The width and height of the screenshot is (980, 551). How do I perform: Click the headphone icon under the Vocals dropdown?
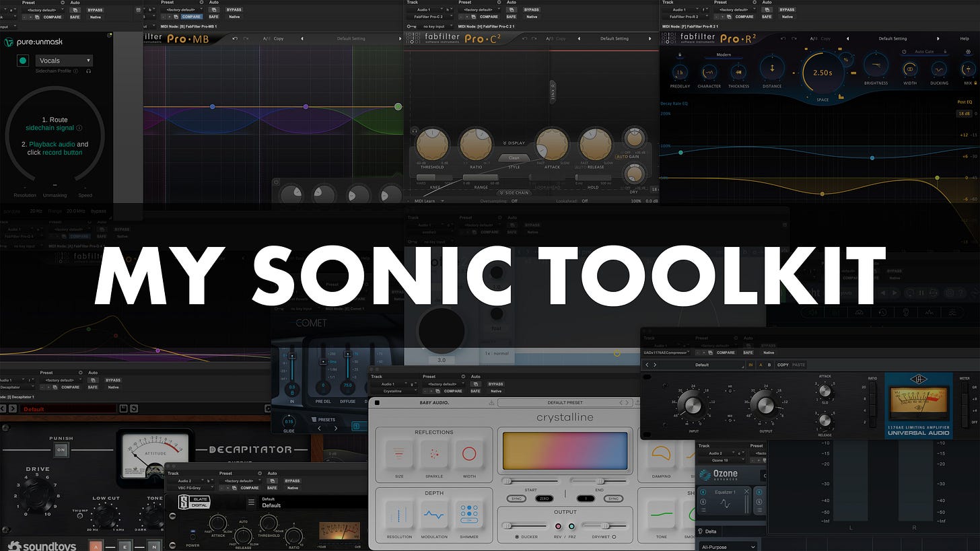tap(88, 71)
